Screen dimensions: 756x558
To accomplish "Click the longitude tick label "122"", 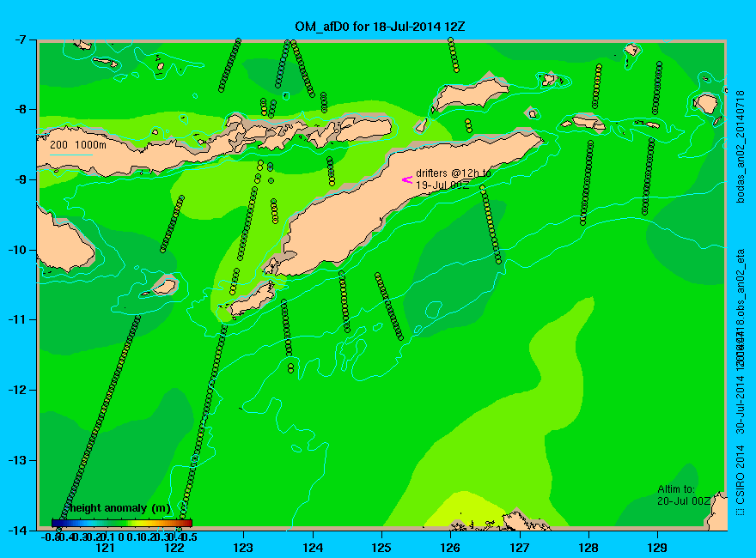I will coord(174,548).
